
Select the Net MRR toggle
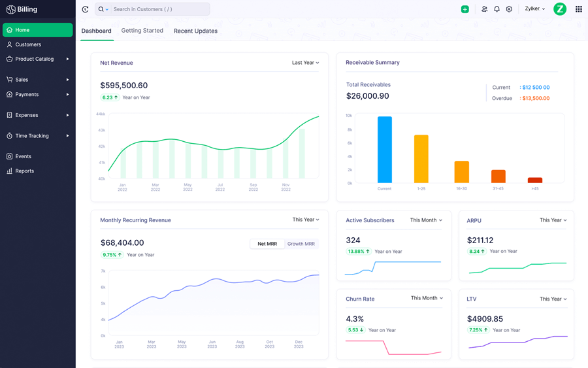click(x=267, y=244)
